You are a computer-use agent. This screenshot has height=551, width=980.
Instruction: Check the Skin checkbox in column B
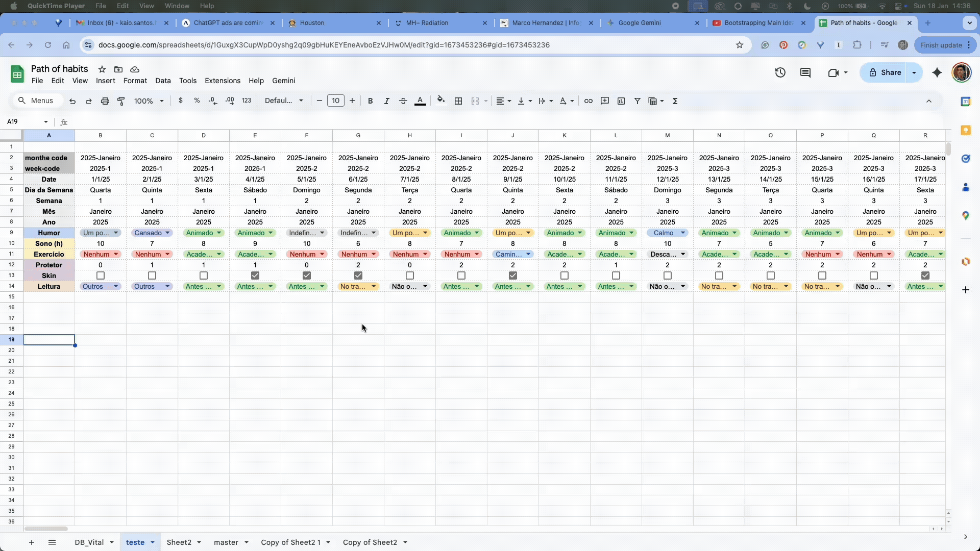(x=101, y=275)
